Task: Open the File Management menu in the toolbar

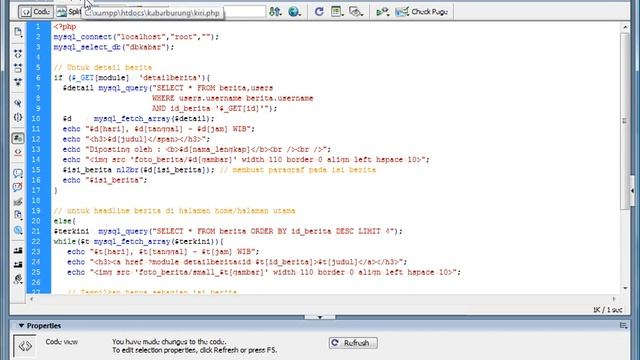Action: [x=276, y=12]
